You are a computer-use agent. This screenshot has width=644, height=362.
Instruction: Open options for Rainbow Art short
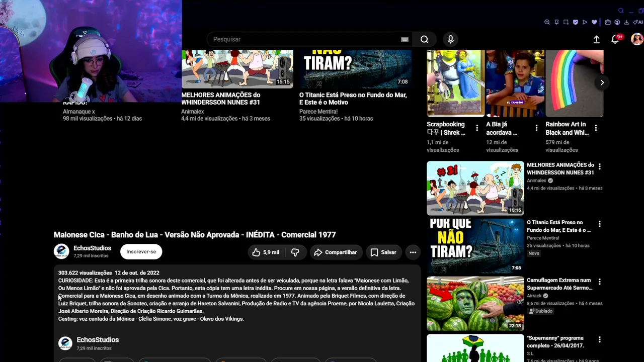click(x=596, y=128)
